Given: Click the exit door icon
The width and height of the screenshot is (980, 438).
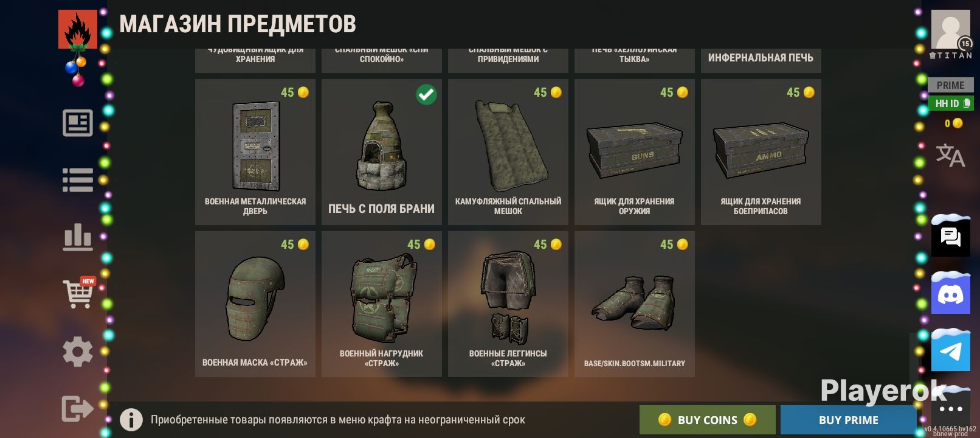Looking at the screenshot, I should (x=77, y=408).
